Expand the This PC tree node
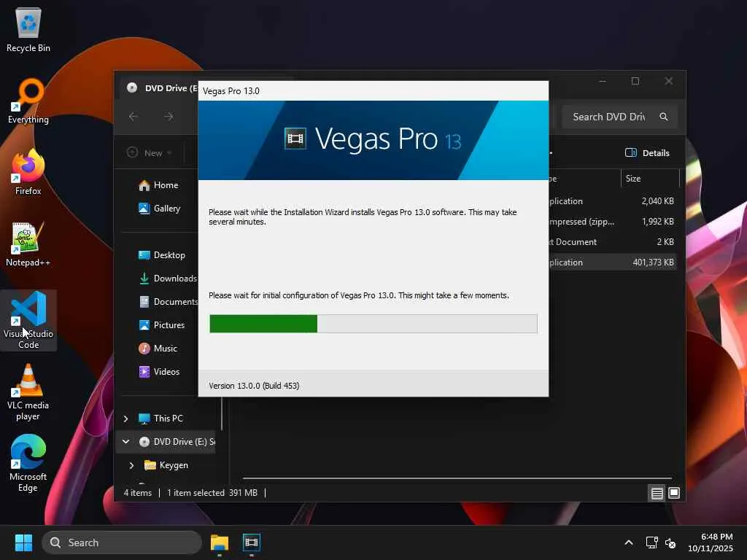Image resolution: width=747 pixels, height=560 pixels. 125,419
